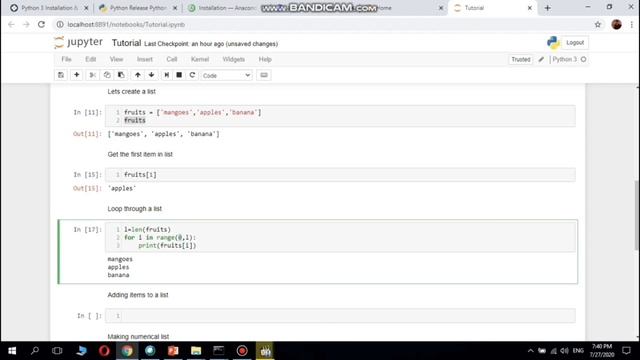Insert cell below with plus icon
640x360 pixels.
tap(76, 75)
